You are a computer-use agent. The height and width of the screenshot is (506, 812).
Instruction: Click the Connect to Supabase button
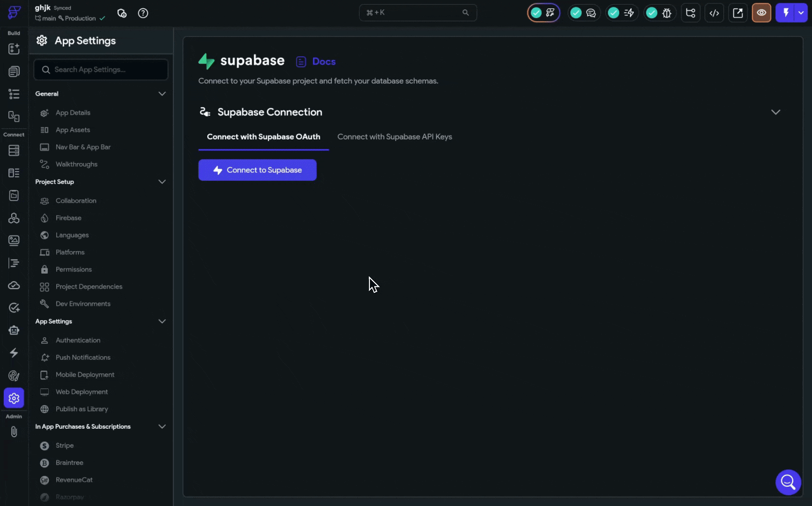[x=257, y=170]
